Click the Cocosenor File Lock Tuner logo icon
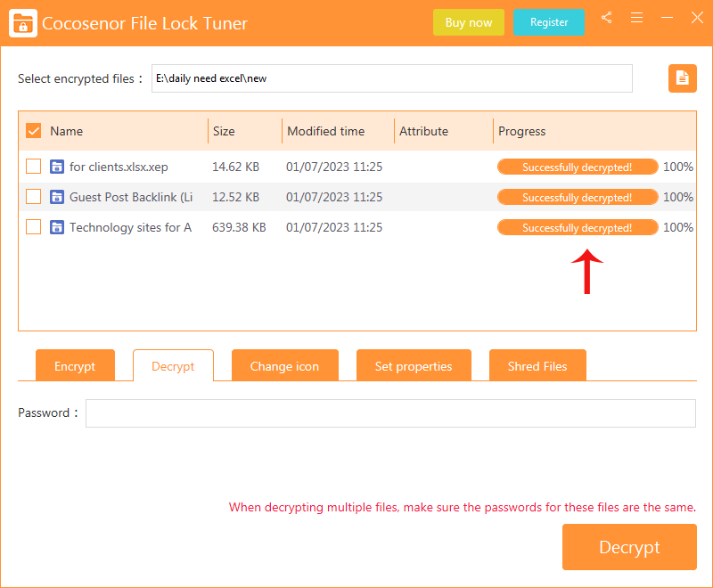 tap(23, 23)
